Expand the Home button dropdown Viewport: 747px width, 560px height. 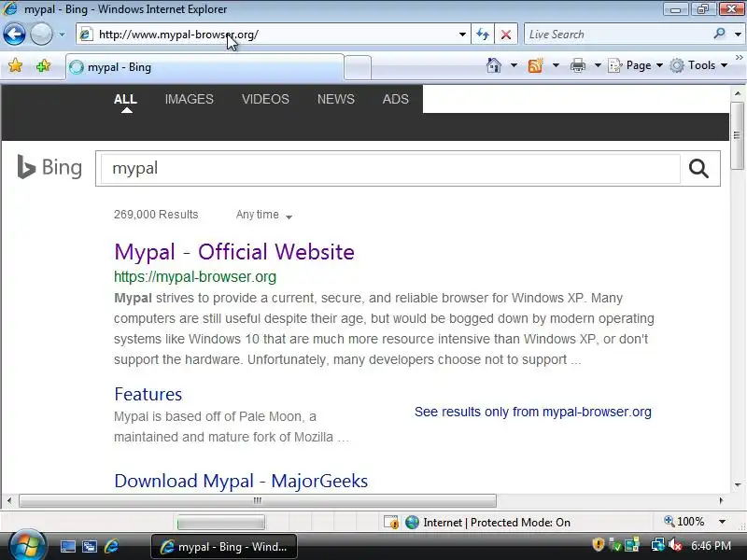pos(514,65)
